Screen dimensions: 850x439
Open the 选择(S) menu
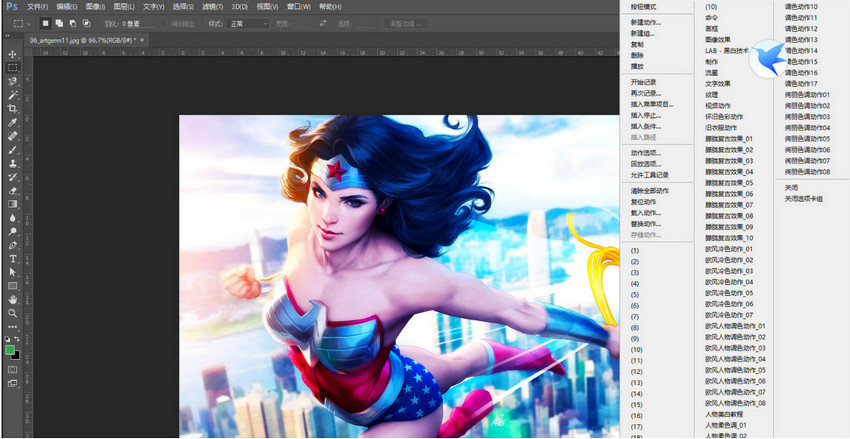coord(183,7)
